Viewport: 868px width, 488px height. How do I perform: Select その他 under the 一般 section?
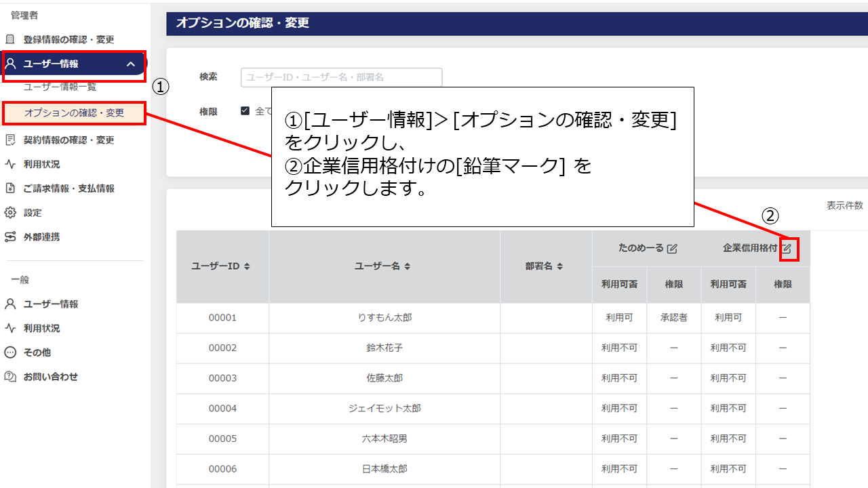pos(11,352)
